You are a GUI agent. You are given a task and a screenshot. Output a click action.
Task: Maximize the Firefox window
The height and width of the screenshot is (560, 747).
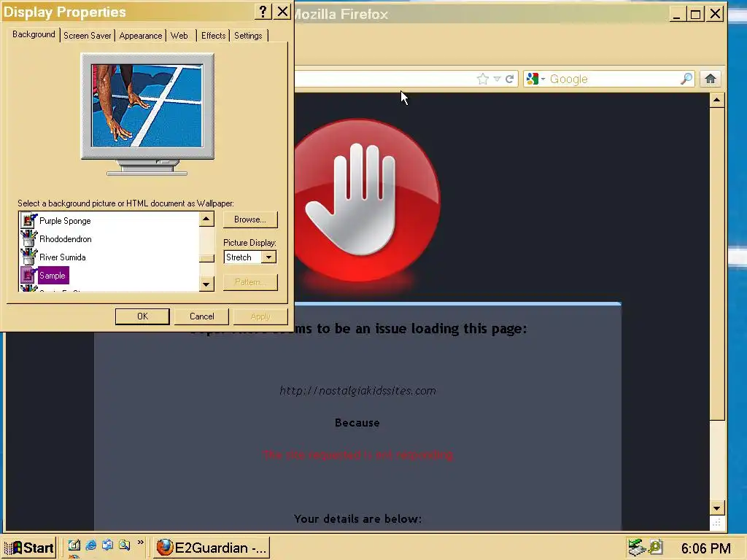coord(695,14)
